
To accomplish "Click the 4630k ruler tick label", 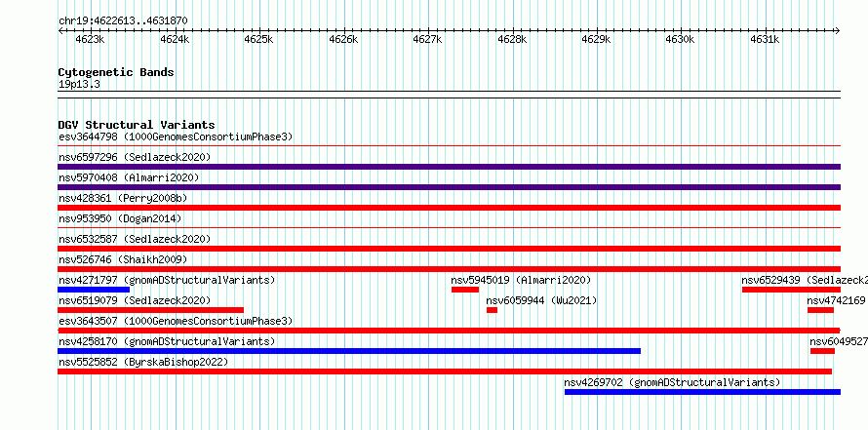I will click(x=680, y=39).
